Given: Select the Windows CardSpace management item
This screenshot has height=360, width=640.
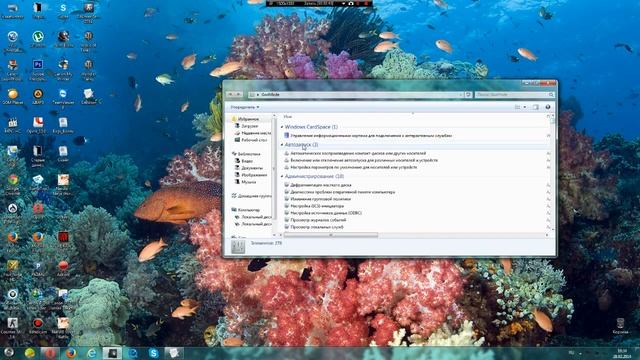Looking at the screenshot, I should 368,136.
